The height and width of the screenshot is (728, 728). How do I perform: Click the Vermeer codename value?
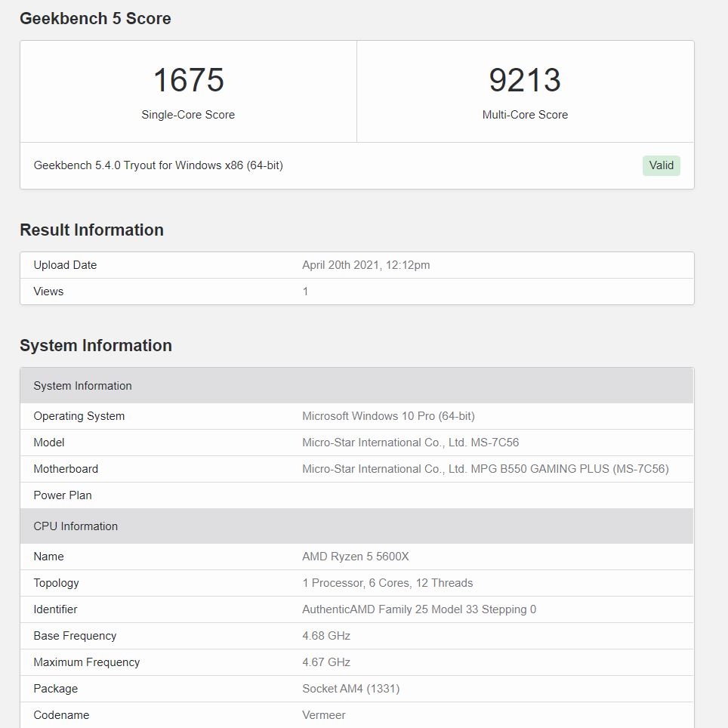(x=324, y=715)
